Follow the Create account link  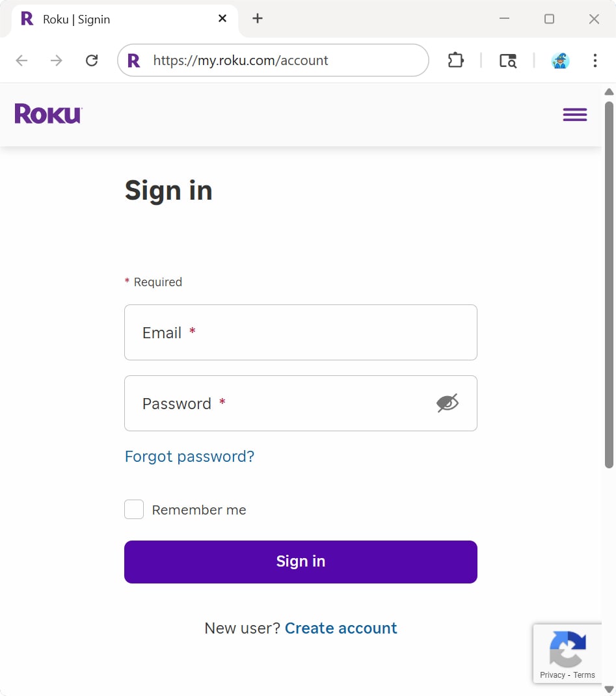click(x=341, y=628)
